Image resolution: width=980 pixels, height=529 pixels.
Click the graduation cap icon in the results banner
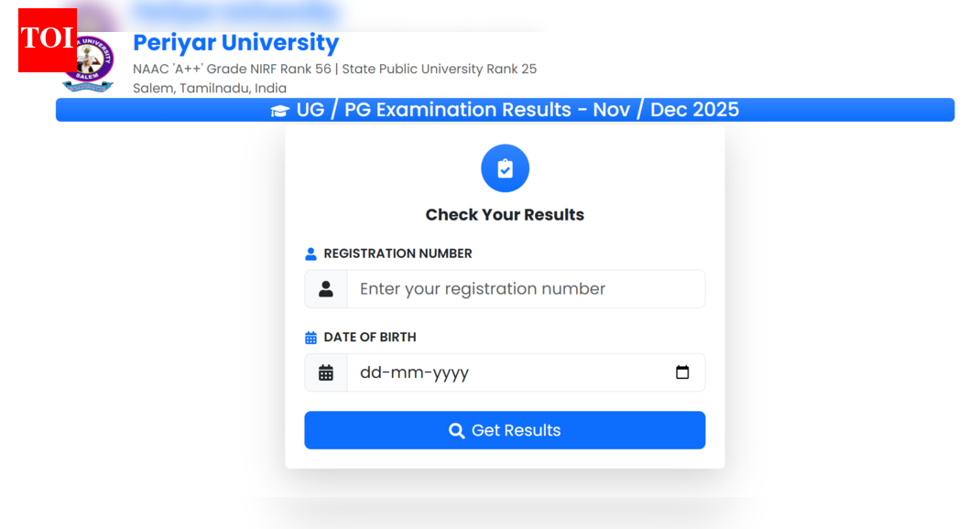click(x=279, y=109)
